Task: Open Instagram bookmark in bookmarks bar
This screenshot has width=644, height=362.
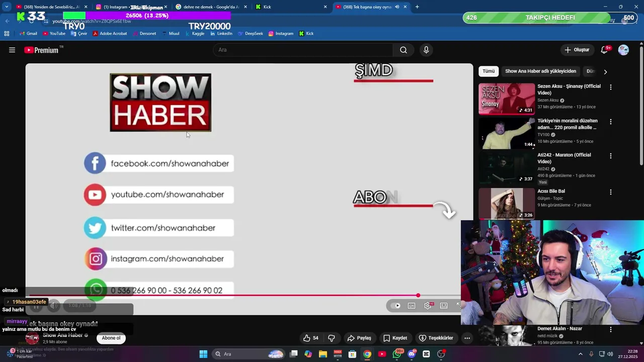Action: (x=281, y=34)
